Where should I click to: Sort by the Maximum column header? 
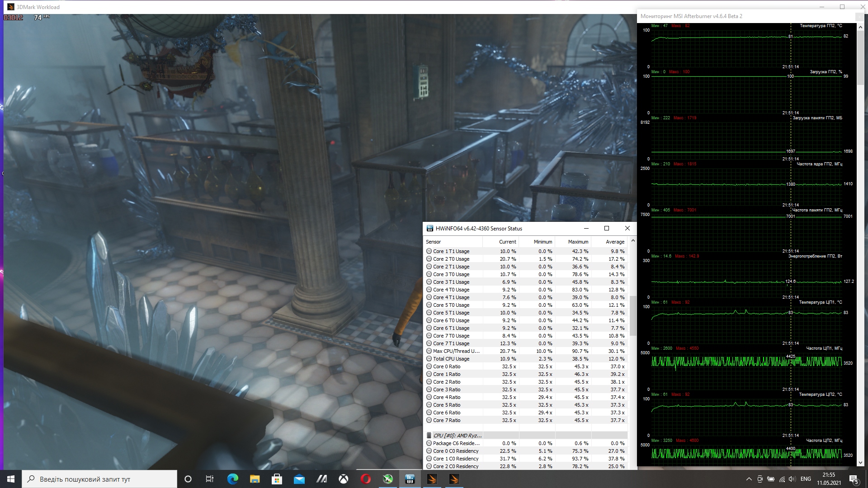[578, 242]
